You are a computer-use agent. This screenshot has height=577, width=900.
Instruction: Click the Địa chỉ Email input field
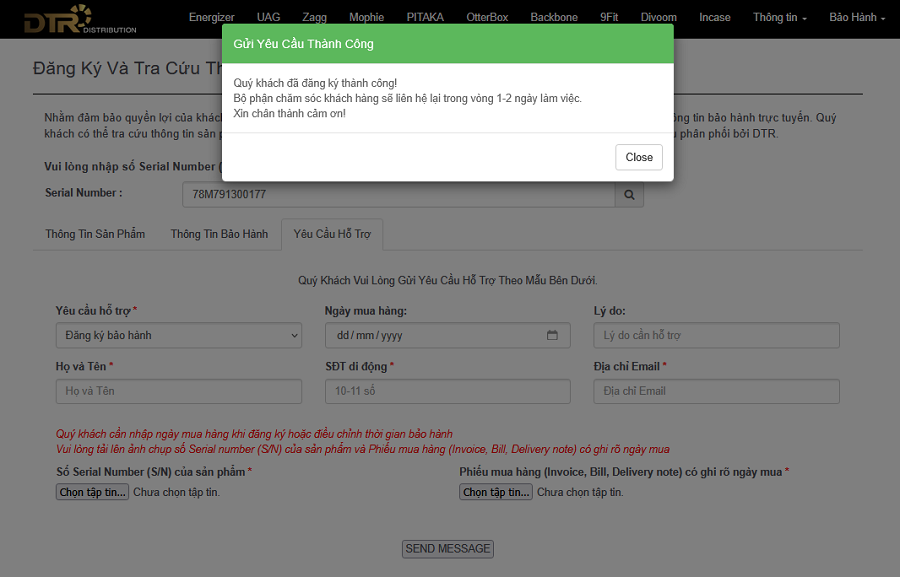(716, 391)
